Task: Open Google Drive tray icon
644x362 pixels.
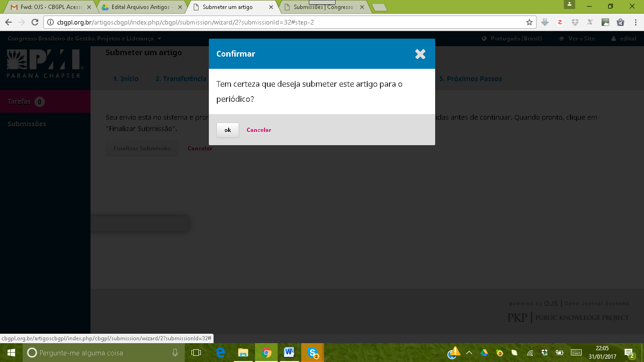Action: tap(484, 353)
